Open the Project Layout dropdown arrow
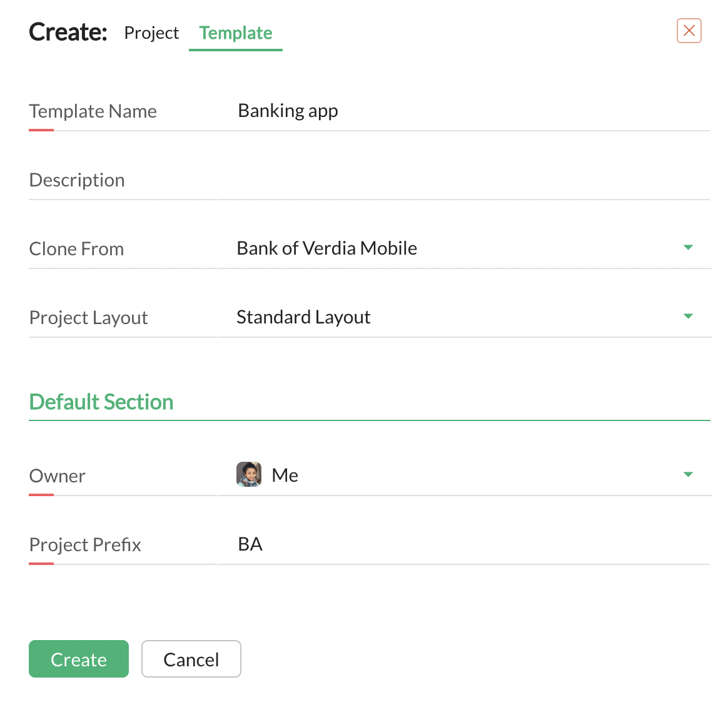 tap(688, 317)
